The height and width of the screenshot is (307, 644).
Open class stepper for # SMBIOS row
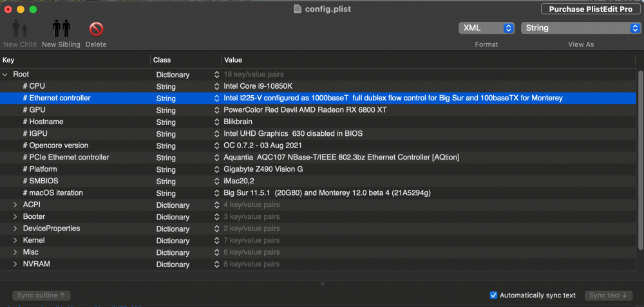tap(217, 181)
